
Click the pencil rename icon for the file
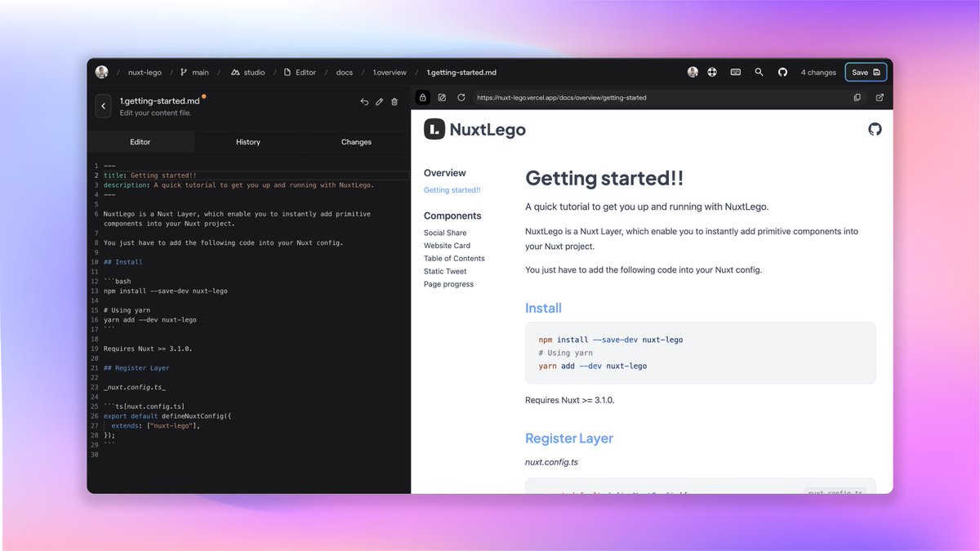pos(379,102)
